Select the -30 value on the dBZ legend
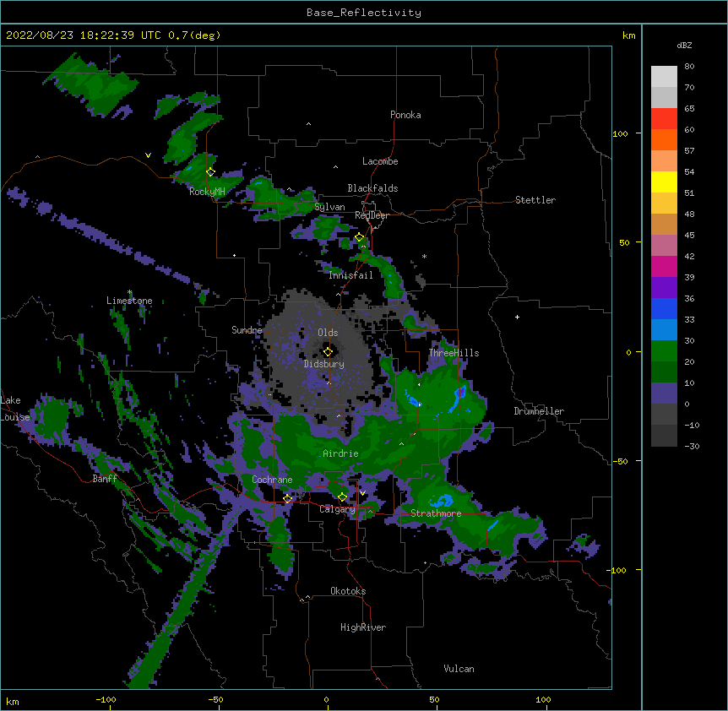Screen dimensions: 728x711 [x=692, y=446]
